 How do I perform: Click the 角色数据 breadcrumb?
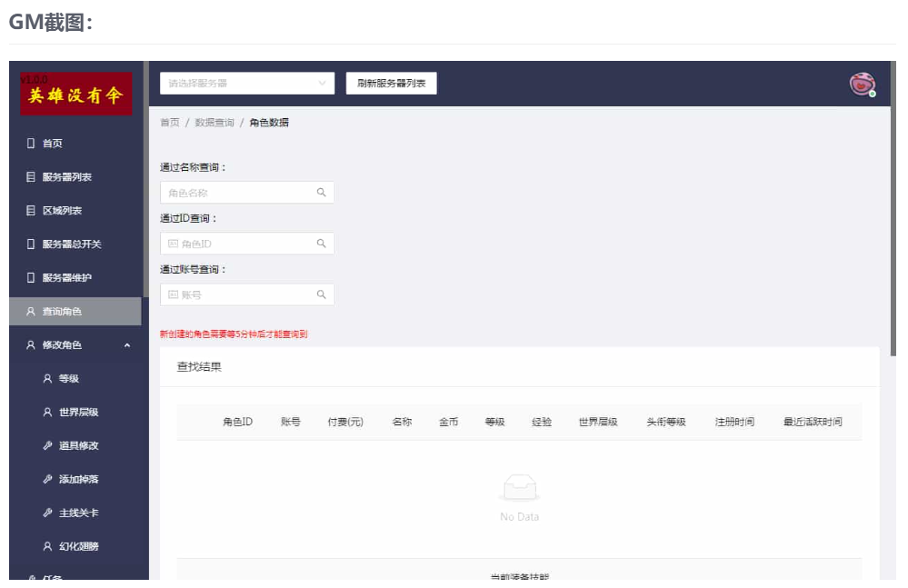(269, 123)
